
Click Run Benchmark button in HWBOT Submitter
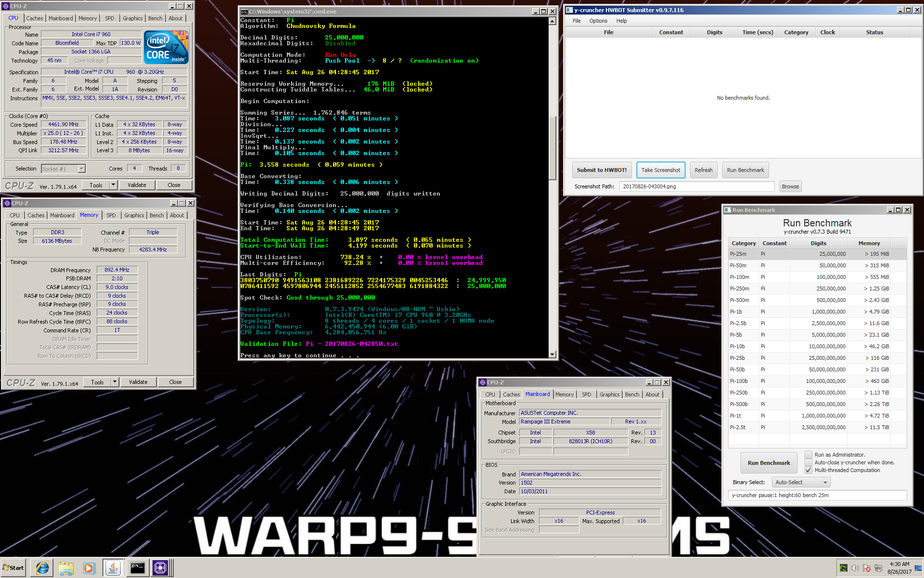[745, 170]
